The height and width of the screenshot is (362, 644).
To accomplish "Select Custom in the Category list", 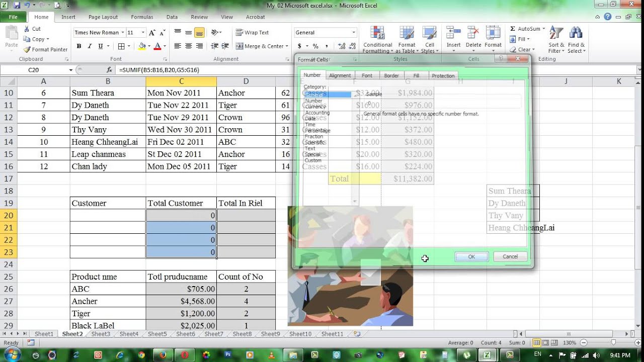I will tap(313, 160).
